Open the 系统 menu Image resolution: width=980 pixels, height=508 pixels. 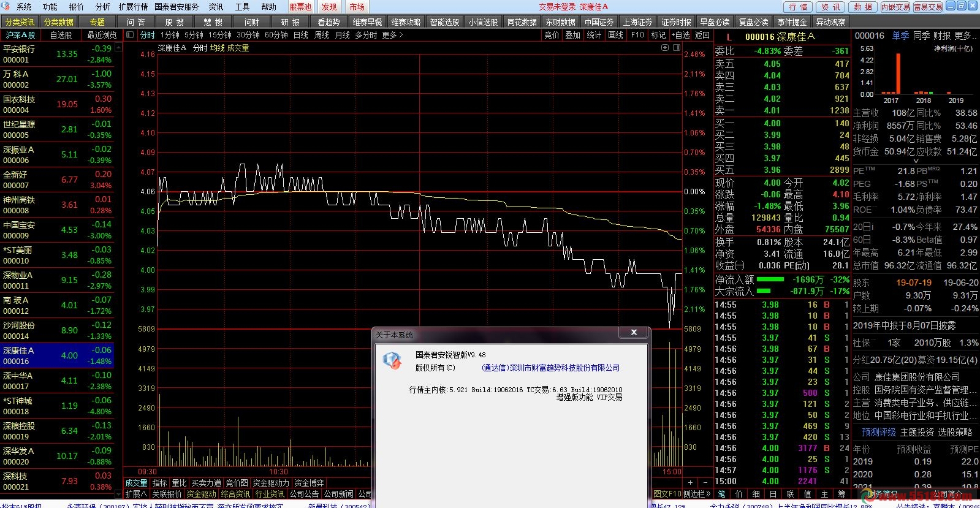pos(24,7)
